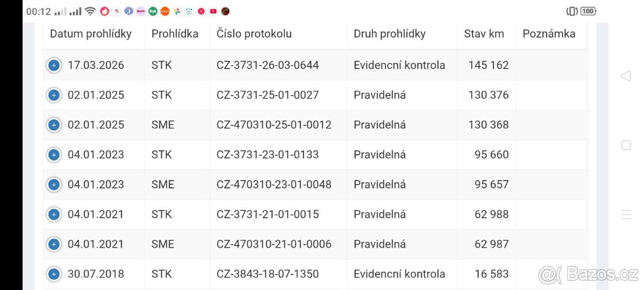
Task: Expand the 30.07.2018 inspection row
Action: pos(54,274)
